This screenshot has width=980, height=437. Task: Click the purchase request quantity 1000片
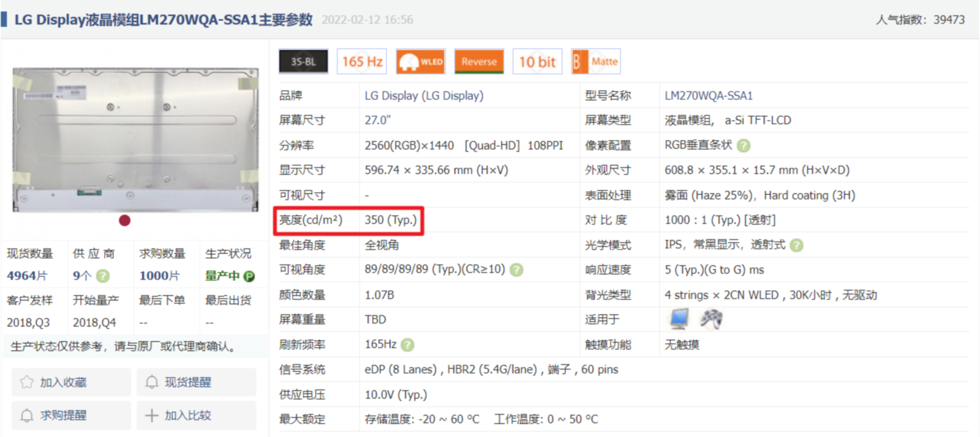pos(159,276)
